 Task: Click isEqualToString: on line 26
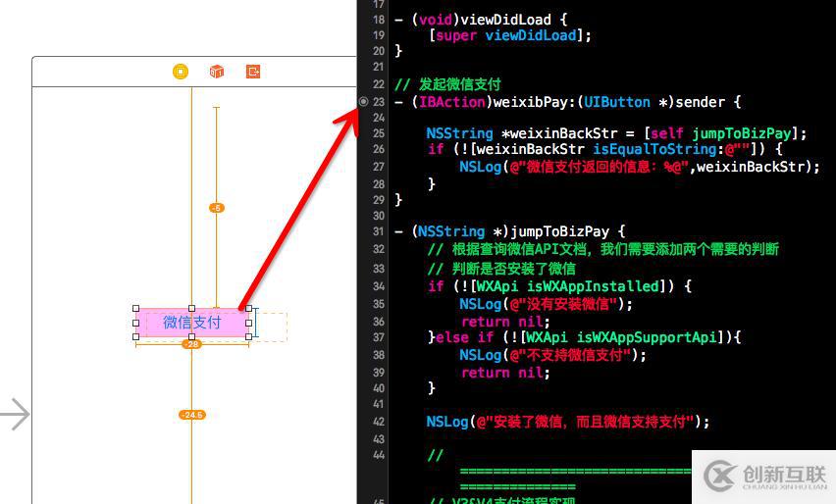coord(658,149)
